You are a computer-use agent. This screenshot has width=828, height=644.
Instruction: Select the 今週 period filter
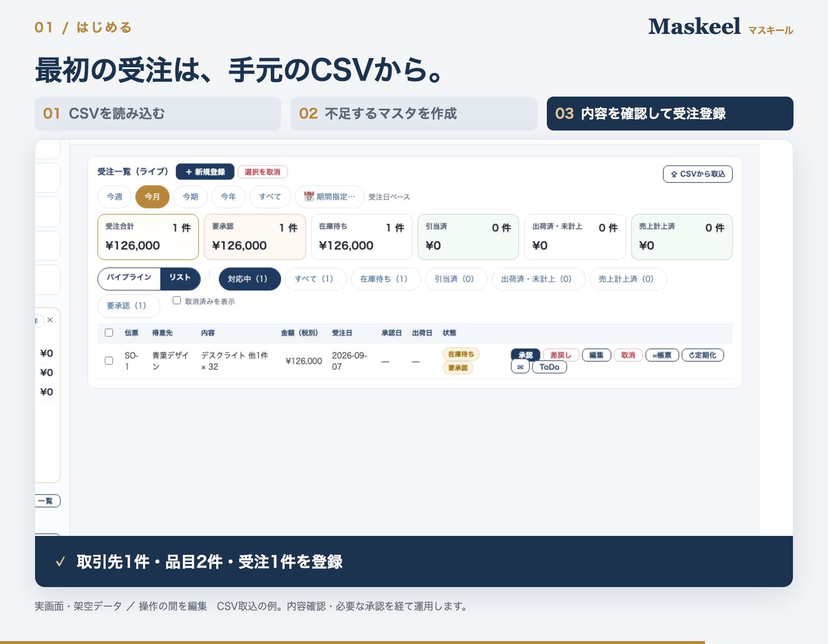pos(114,197)
